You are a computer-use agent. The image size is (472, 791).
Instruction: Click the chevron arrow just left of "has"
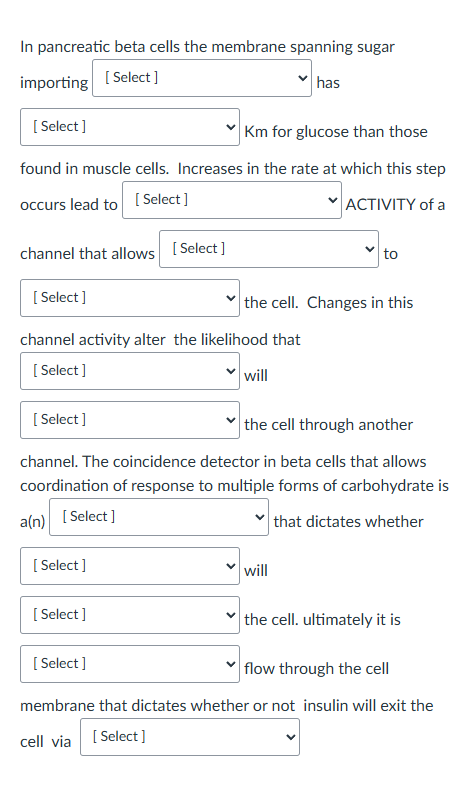(303, 78)
